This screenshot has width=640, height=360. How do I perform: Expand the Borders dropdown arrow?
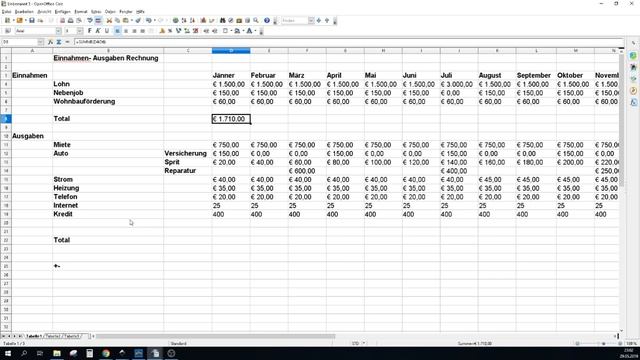click(x=231, y=31)
